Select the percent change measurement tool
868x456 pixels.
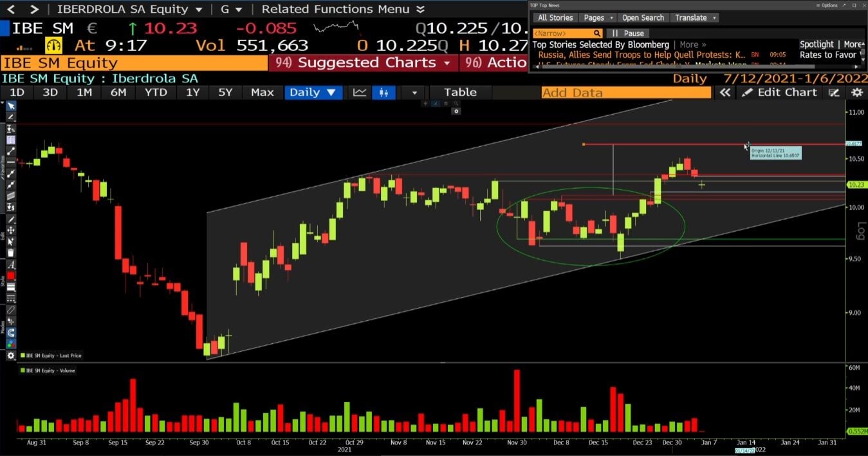11,129
